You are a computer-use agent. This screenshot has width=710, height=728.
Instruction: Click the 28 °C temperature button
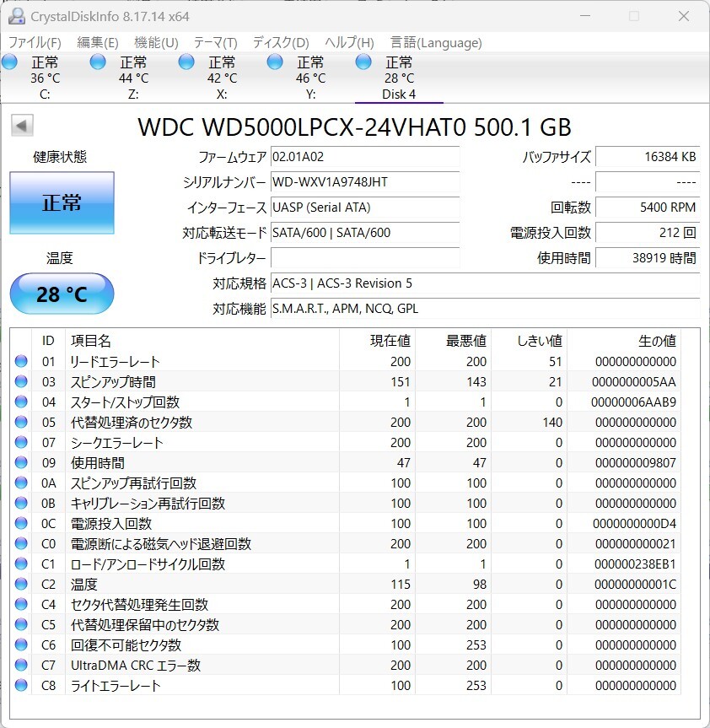[x=62, y=294]
